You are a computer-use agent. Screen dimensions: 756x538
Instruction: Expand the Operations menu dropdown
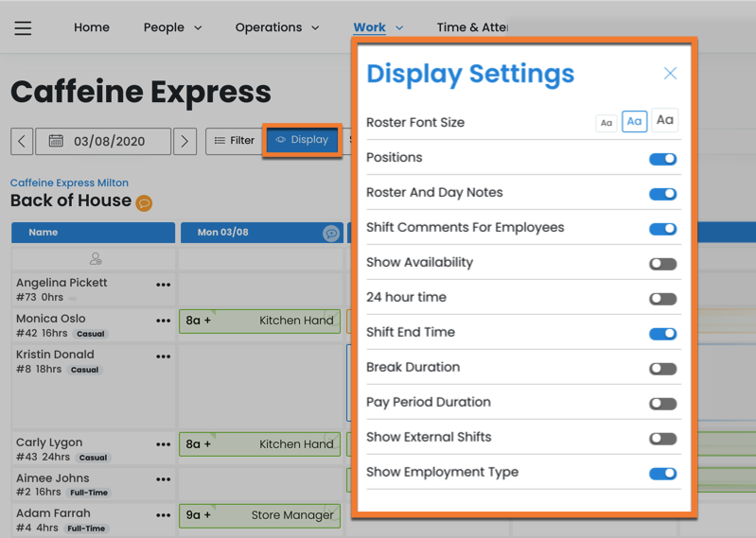277,27
